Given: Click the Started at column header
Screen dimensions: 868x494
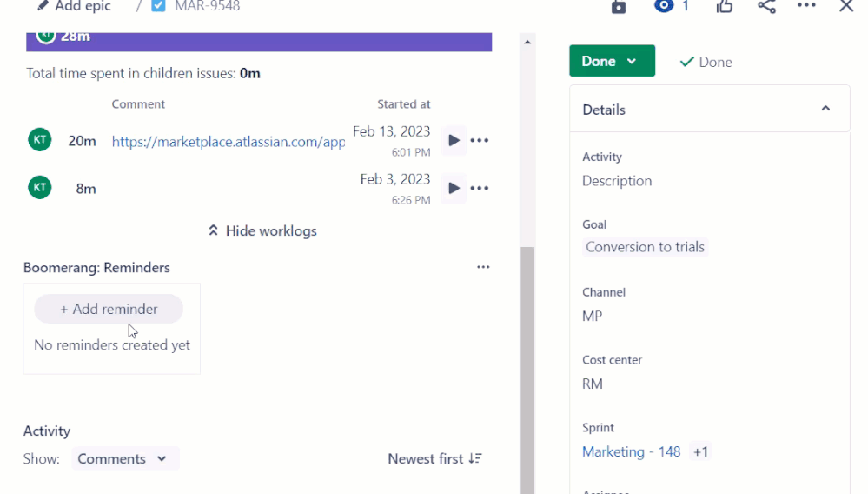Looking at the screenshot, I should pyautogui.click(x=403, y=104).
